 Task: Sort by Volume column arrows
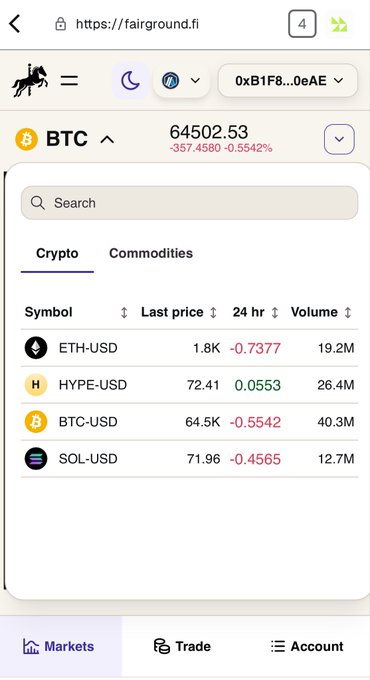point(347,313)
